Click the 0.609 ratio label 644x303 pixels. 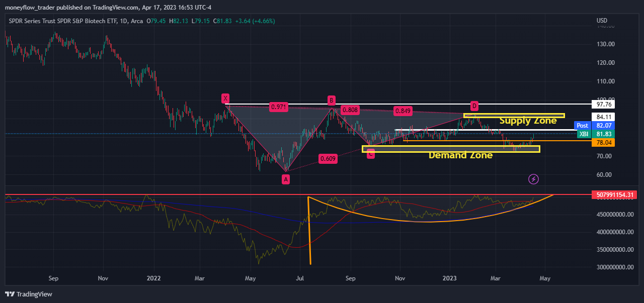pyautogui.click(x=328, y=159)
